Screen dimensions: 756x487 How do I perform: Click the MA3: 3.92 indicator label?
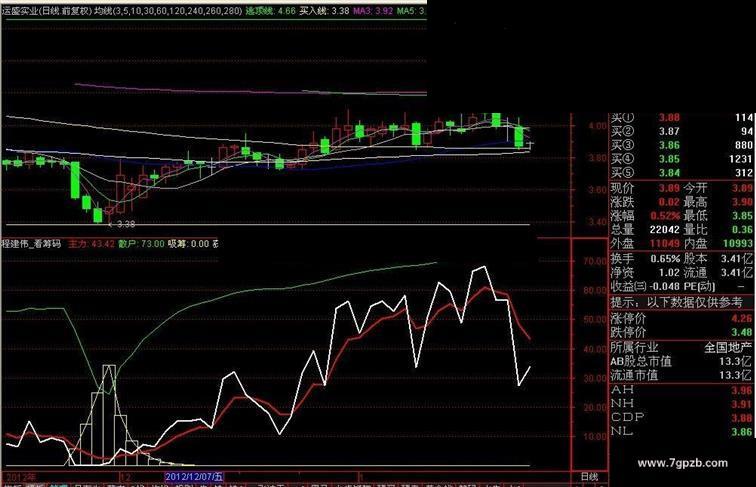click(x=373, y=10)
